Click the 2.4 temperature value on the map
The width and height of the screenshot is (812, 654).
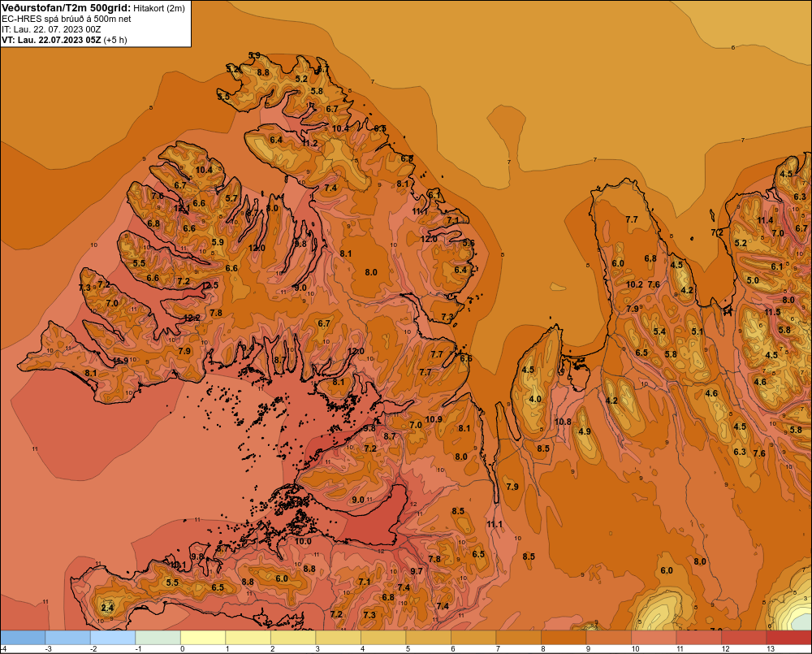[x=107, y=608]
